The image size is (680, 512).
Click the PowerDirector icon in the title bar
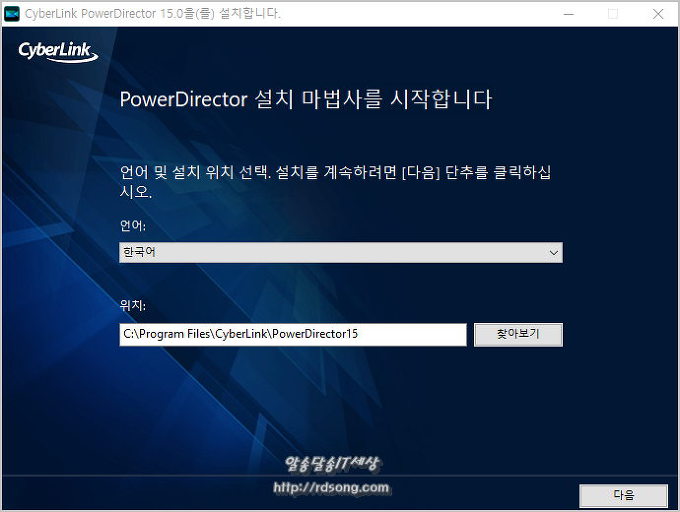[12, 14]
